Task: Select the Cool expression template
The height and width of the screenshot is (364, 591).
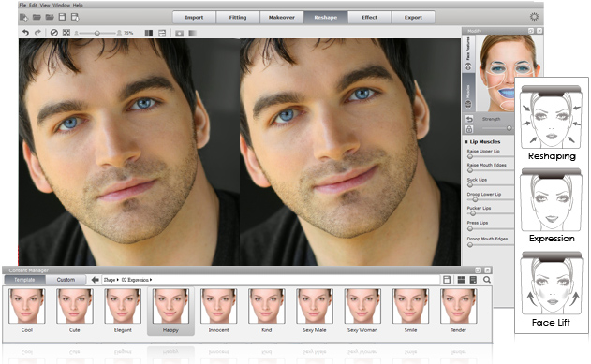Action: [x=27, y=311]
